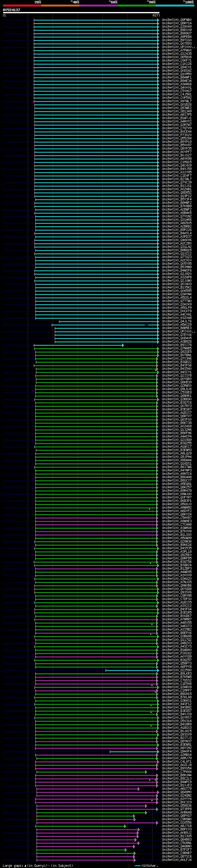Open hit UniRef100_Q40001
Image resolution: width=197 pixels, height=868 pixels.
tap(176, 88)
